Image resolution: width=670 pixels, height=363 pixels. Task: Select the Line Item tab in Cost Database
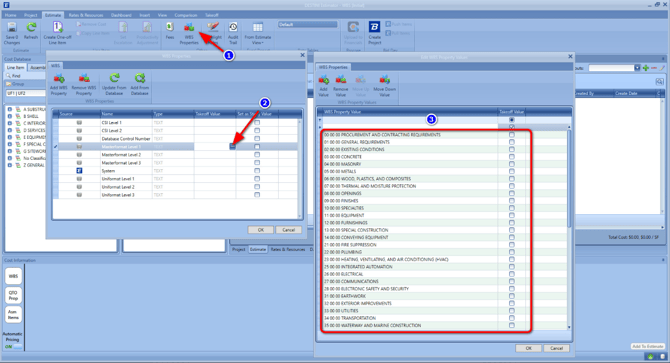click(15, 67)
